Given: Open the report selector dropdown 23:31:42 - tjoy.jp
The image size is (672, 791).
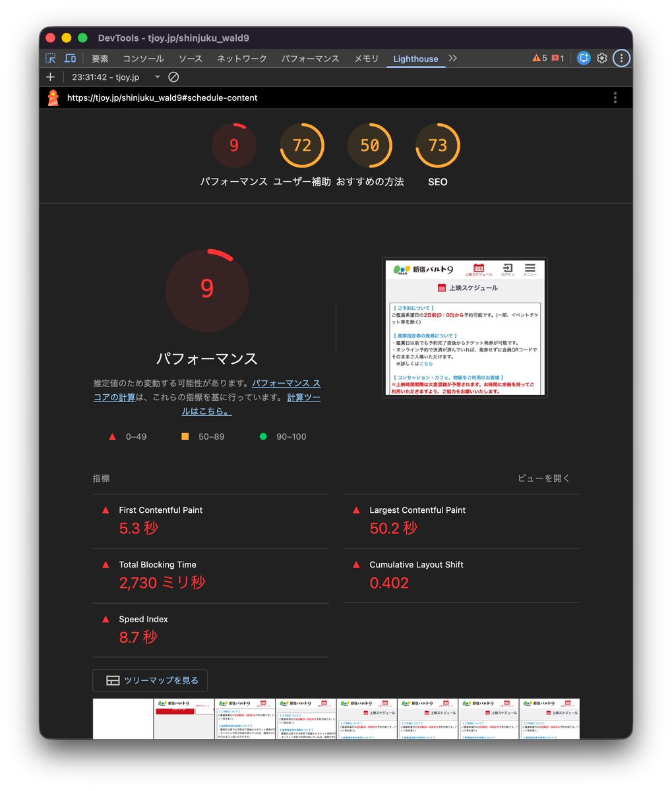Looking at the screenshot, I should 116,77.
